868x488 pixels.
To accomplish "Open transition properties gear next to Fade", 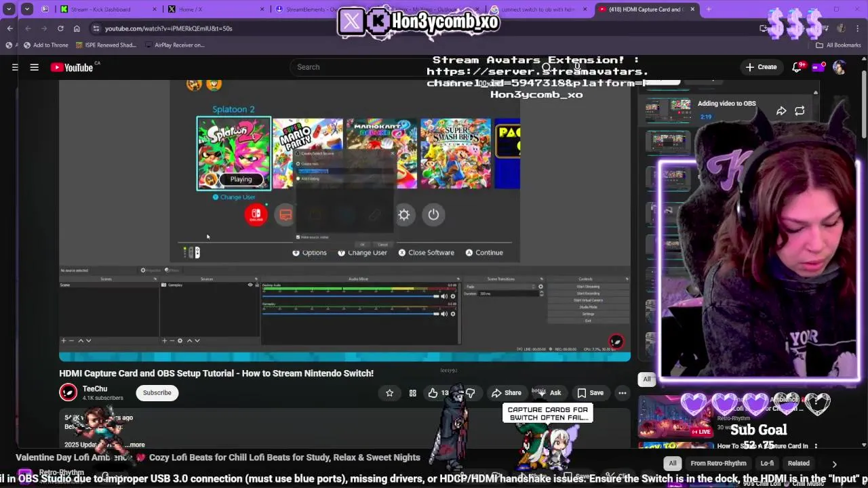I will [540, 287].
